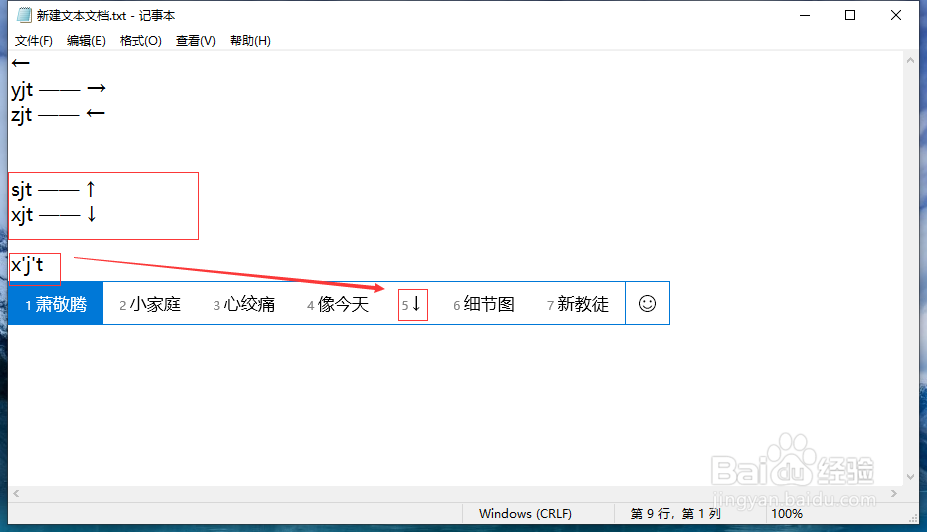Open the 编辑(E) menu
The width and height of the screenshot is (927, 532).
(x=86, y=41)
